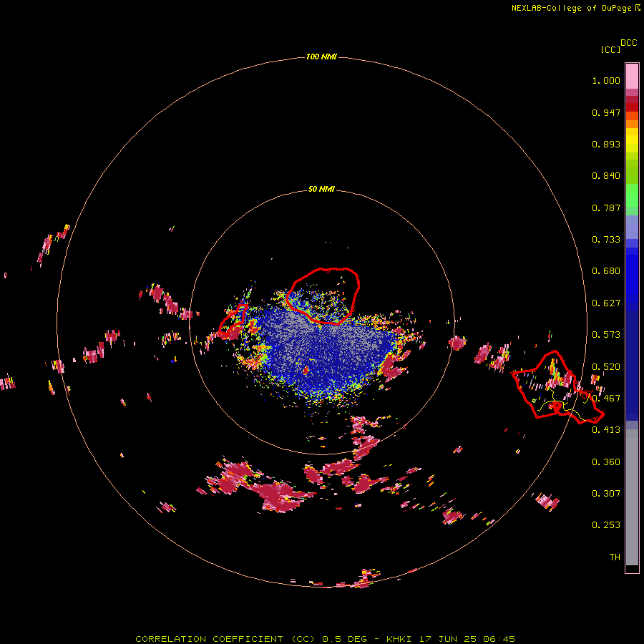Click the 0.947 scale value
The height and width of the screenshot is (644, 644).
[606, 112]
